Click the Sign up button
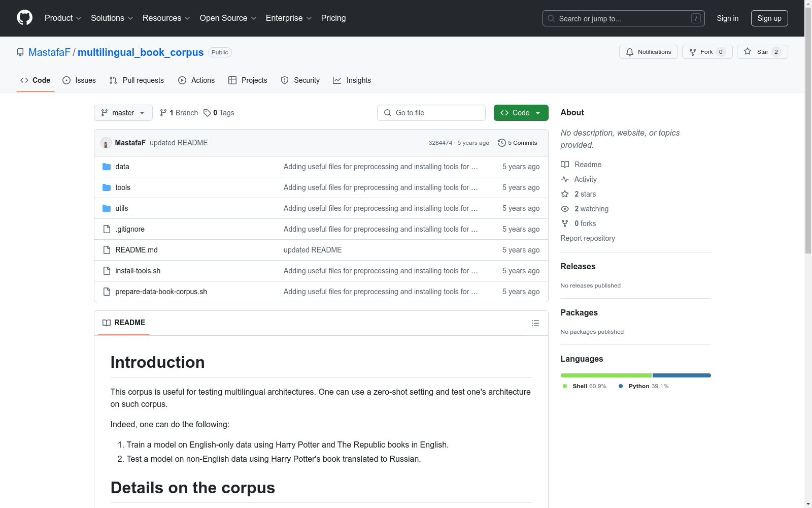This screenshot has width=812, height=508. coord(769,18)
